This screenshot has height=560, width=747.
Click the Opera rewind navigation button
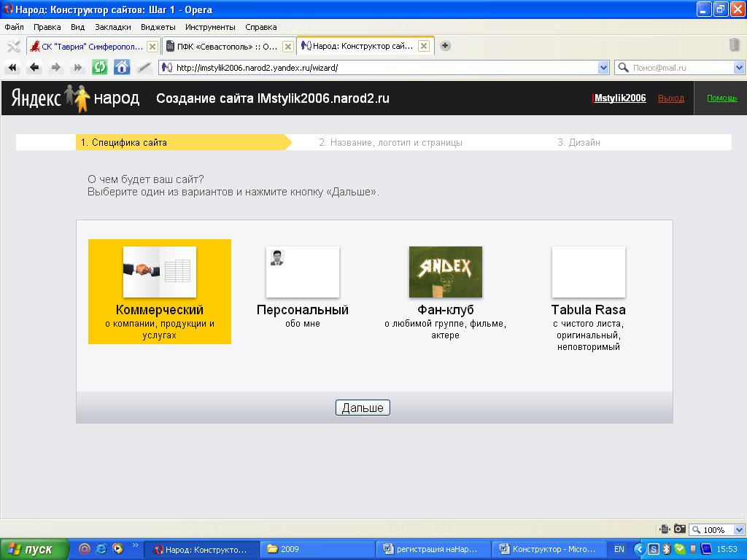pos(12,68)
